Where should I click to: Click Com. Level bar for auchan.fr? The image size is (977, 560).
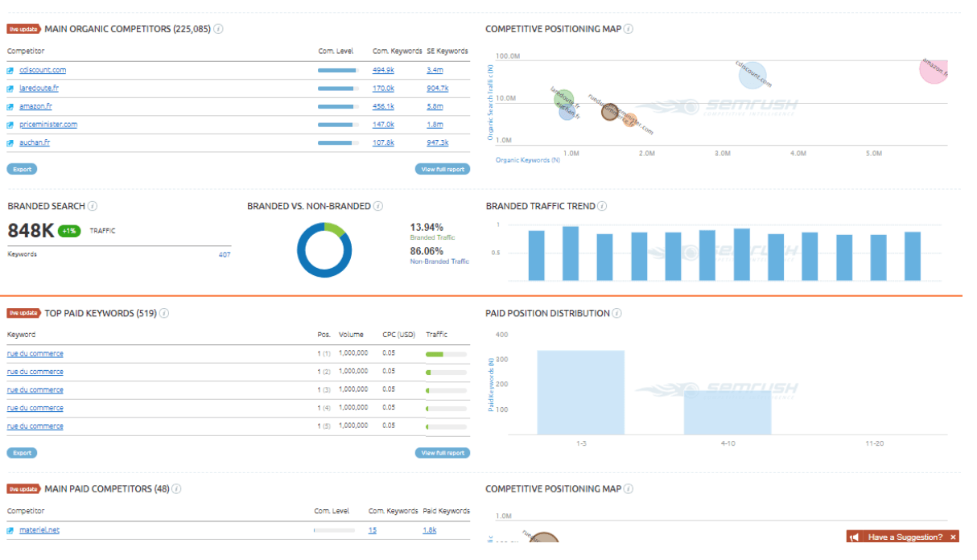click(338, 142)
